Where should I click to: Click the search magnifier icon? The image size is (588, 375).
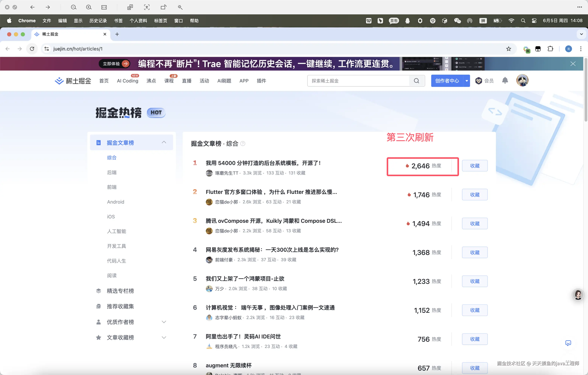coord(417,81)
